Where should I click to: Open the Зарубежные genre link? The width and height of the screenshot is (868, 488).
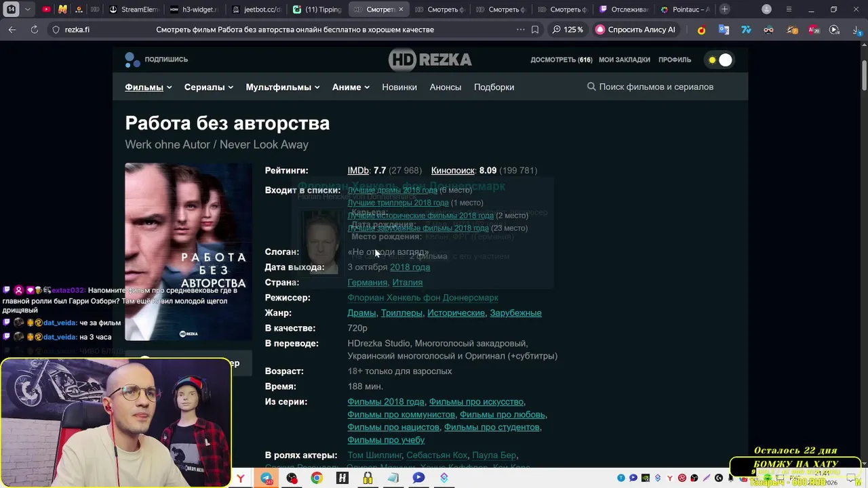point(515,312)
